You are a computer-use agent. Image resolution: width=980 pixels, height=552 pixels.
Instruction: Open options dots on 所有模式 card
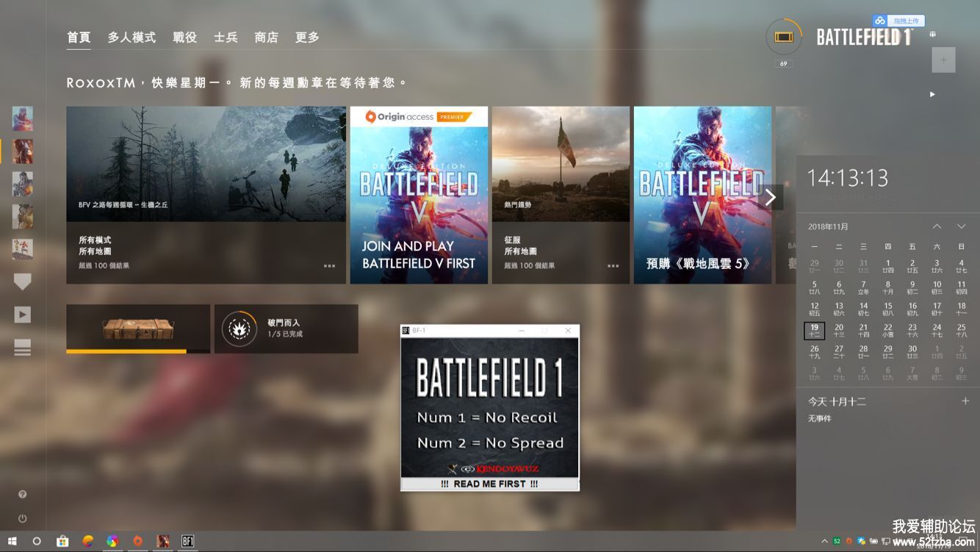tap(329, 266)
